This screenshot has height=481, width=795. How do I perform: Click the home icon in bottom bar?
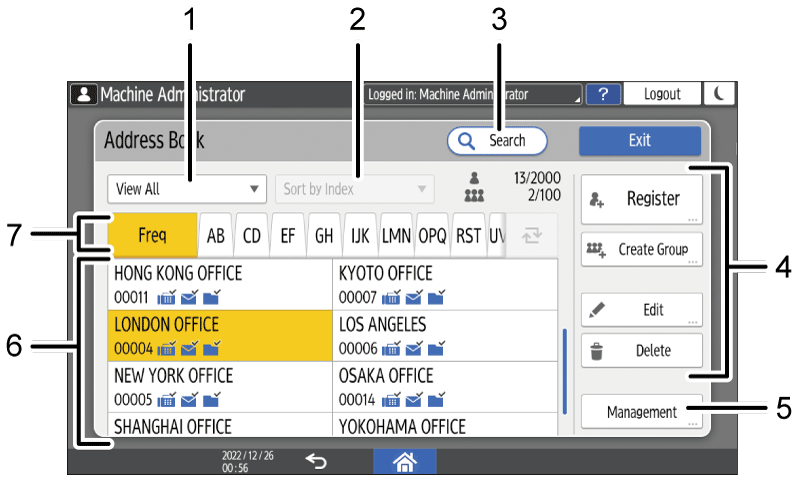click(x=405, y=461)
